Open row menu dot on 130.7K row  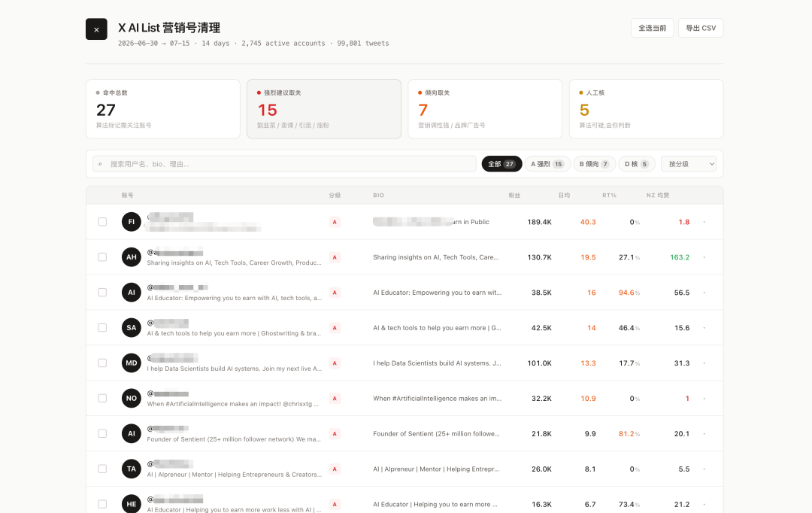[704, 257]
